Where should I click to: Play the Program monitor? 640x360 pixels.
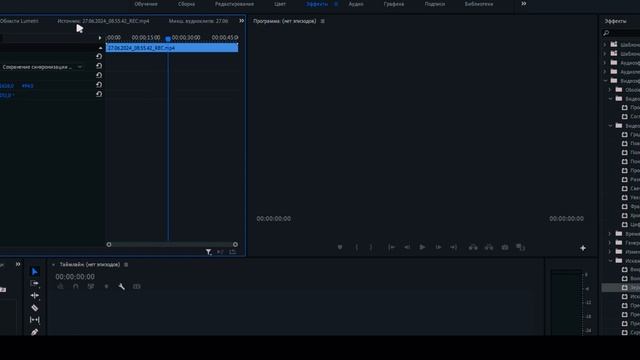(x=422, y=247)
